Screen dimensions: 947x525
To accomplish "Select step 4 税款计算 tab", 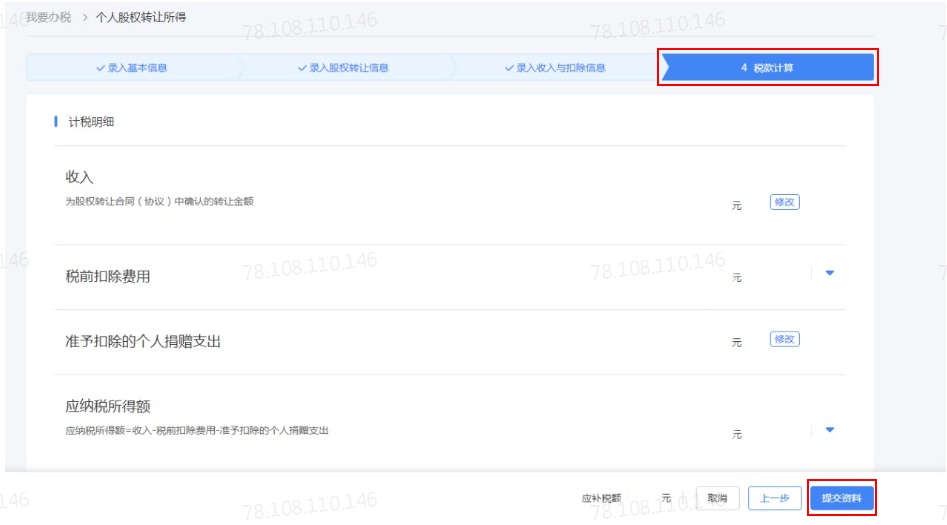I will coord(768,67).
